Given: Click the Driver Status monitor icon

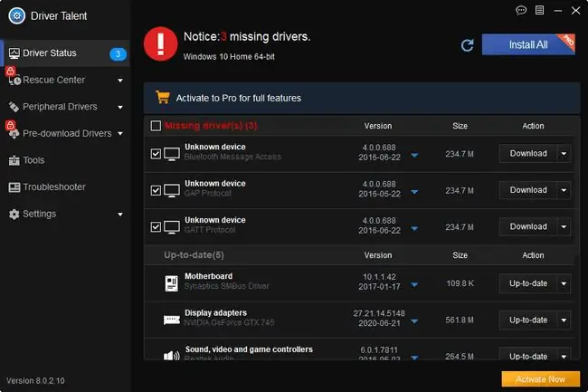Looking at the screenshot, I should (x=14, y=53).
